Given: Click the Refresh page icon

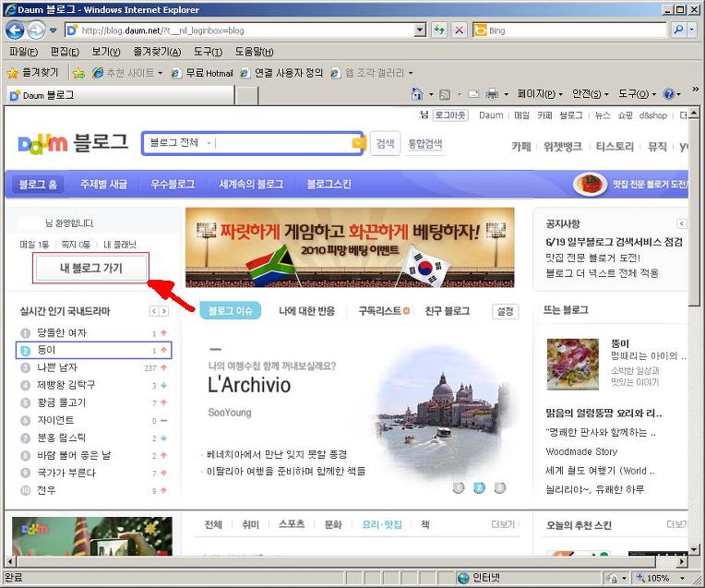Looking at the screenshot, I should pyautogui.click(x=439, y=30).
